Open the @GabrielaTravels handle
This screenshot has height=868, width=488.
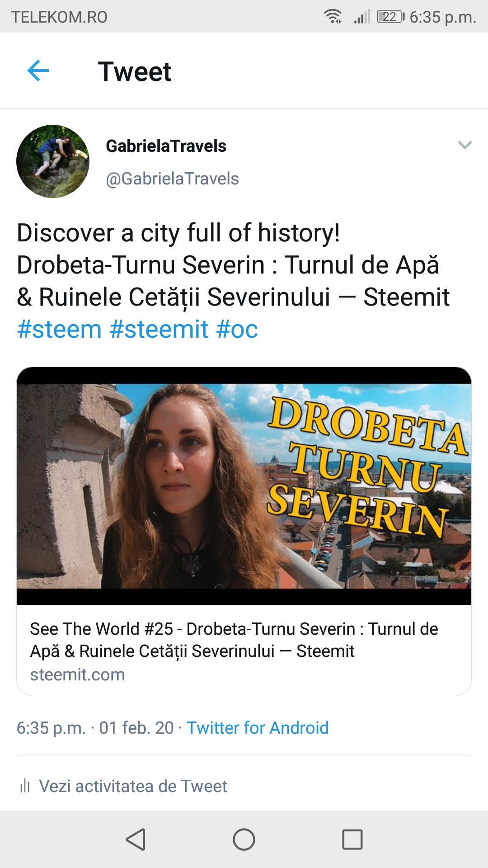click(172, 179)
